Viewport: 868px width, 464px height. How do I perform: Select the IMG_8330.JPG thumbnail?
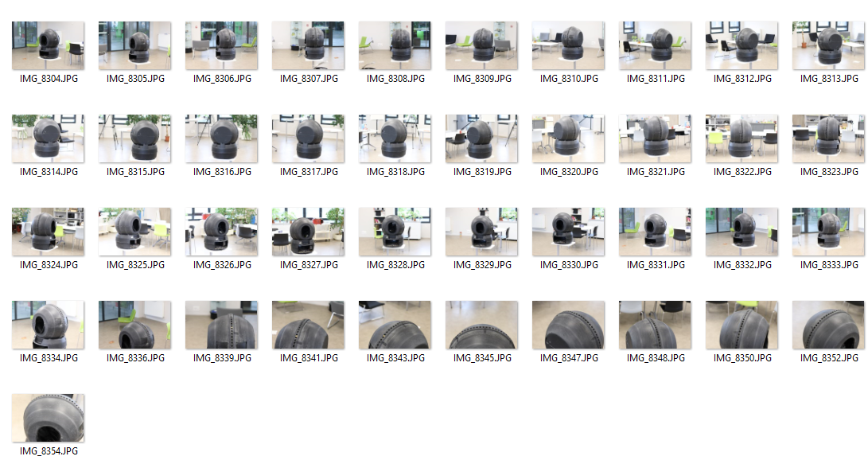[569, 232]
